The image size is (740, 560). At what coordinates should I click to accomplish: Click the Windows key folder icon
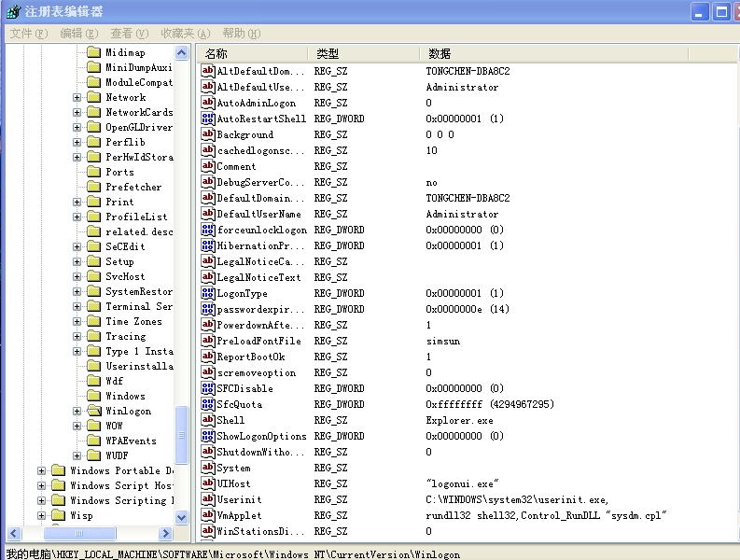[94, 396]
